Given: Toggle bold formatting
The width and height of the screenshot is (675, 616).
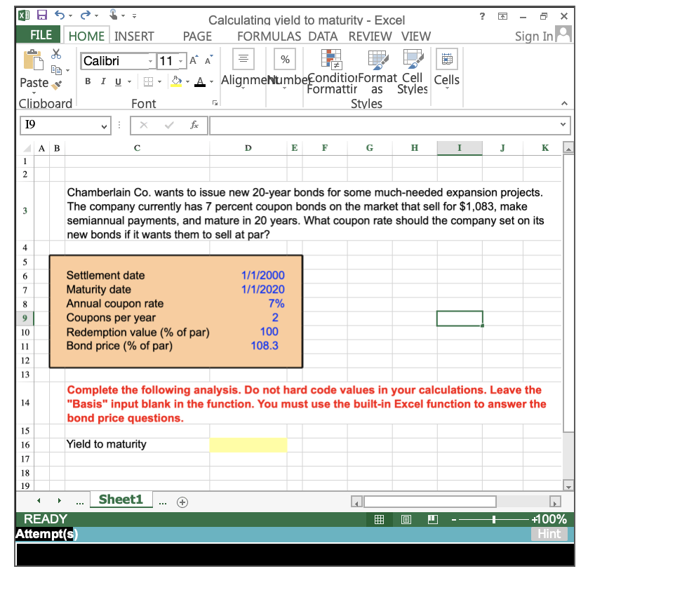Looking at the screenshot, I should pyautogui.click(x=87, y=81).
